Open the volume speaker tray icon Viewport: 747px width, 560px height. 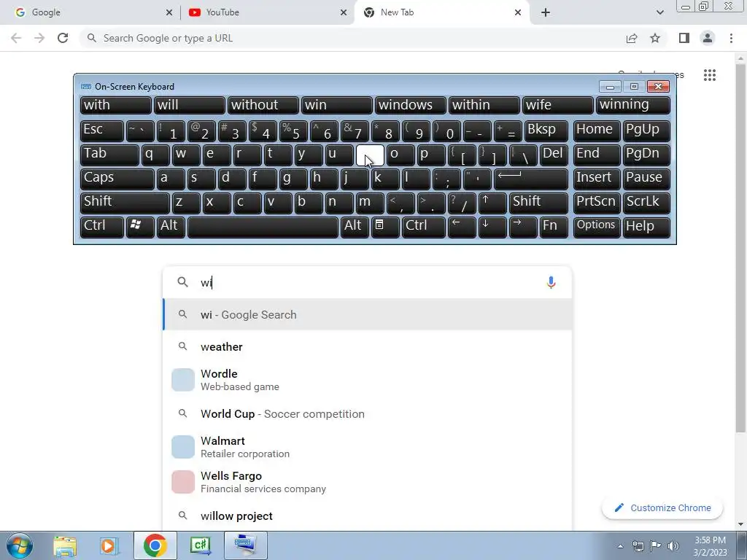(x=673, y=546)
